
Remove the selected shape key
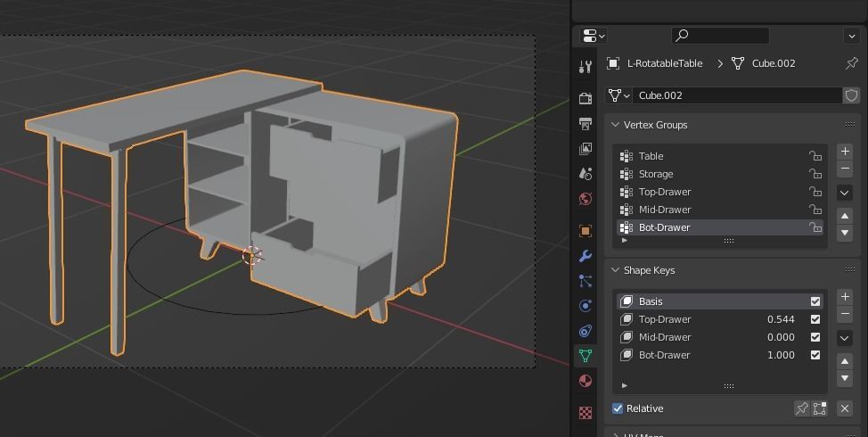(x=845, y=314)
